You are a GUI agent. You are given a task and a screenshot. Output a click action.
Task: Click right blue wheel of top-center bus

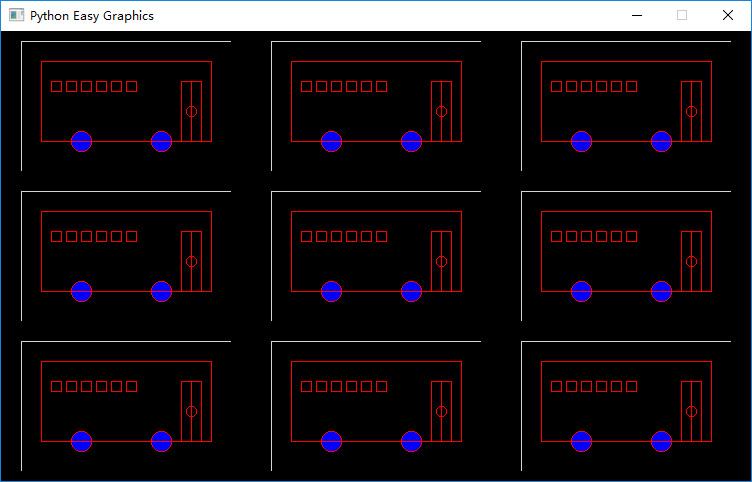coord(411,141)
